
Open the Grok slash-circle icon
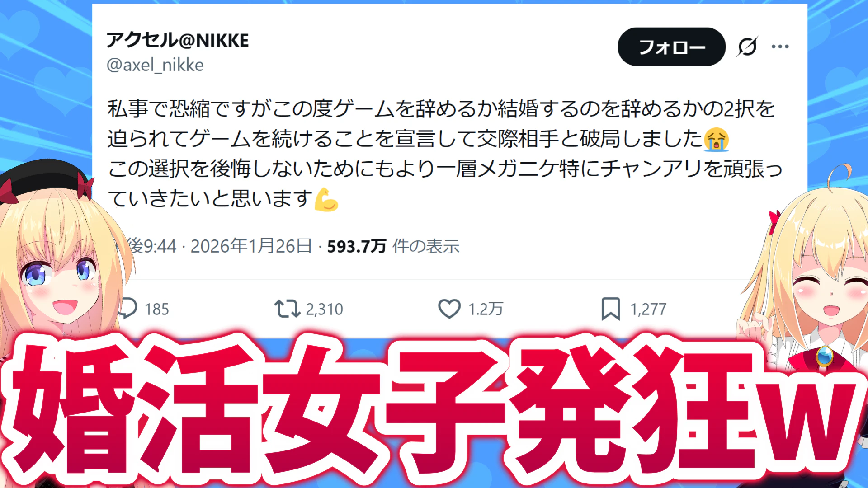[x=747, y=47]
